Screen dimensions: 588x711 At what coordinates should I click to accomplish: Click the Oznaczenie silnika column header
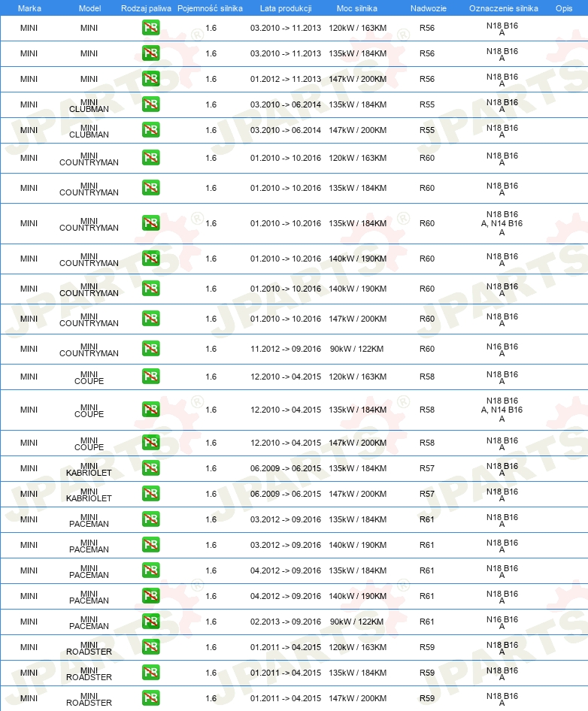click(504, 8)
